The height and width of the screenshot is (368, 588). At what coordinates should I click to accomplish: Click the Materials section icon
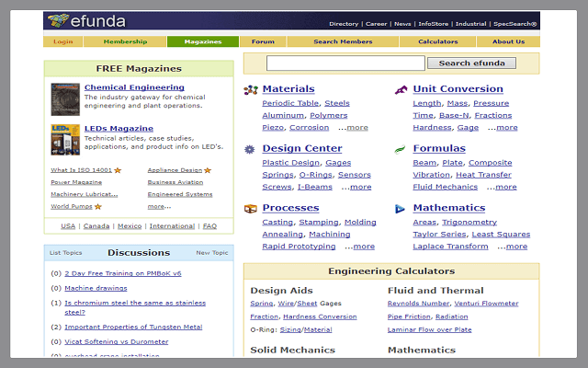(250, 89)
